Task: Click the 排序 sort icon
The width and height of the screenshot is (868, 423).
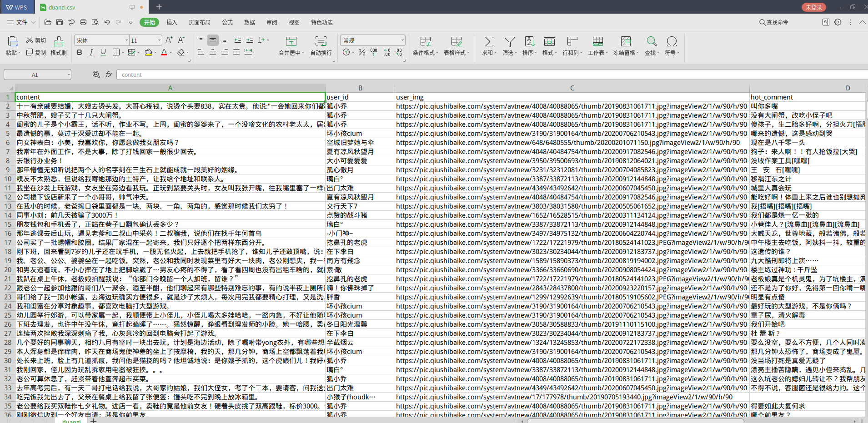Action: (530, 42)
